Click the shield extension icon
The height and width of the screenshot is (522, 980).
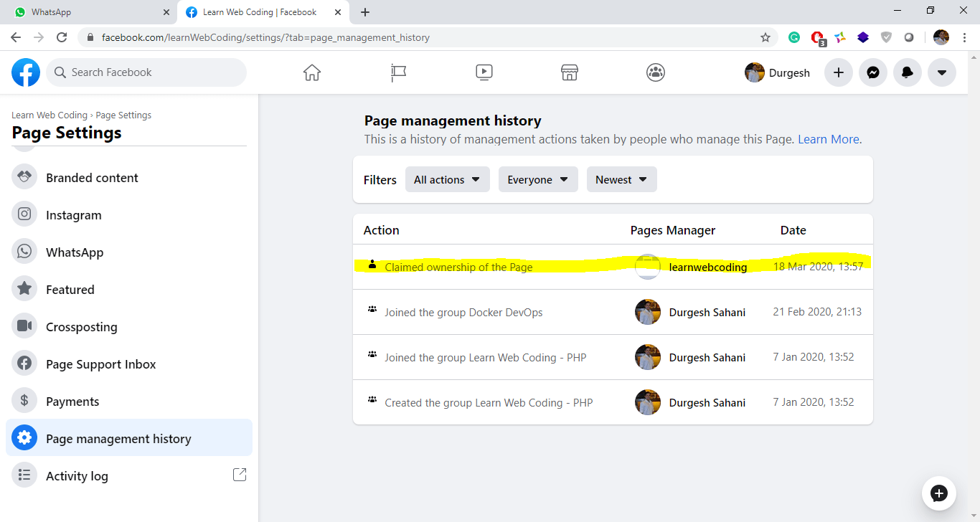coord(886,37)
